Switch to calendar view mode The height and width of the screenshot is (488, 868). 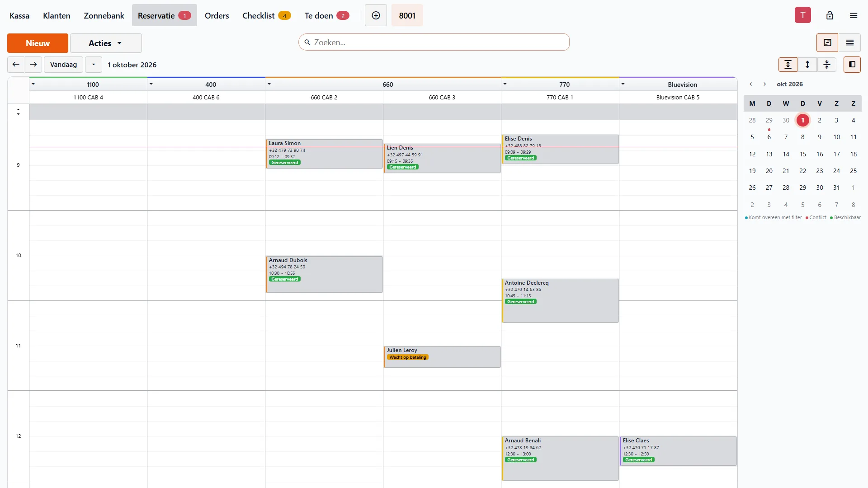(827, 42)
